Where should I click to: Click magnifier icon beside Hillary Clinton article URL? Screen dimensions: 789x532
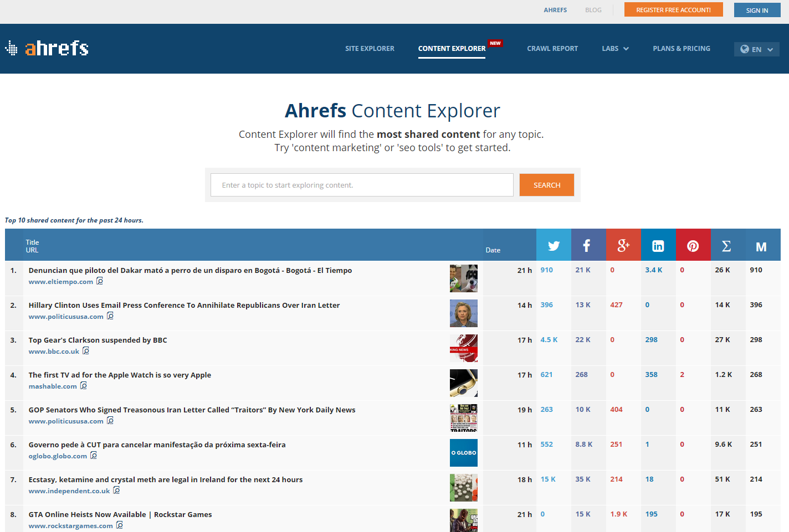(x=110, y=316)
